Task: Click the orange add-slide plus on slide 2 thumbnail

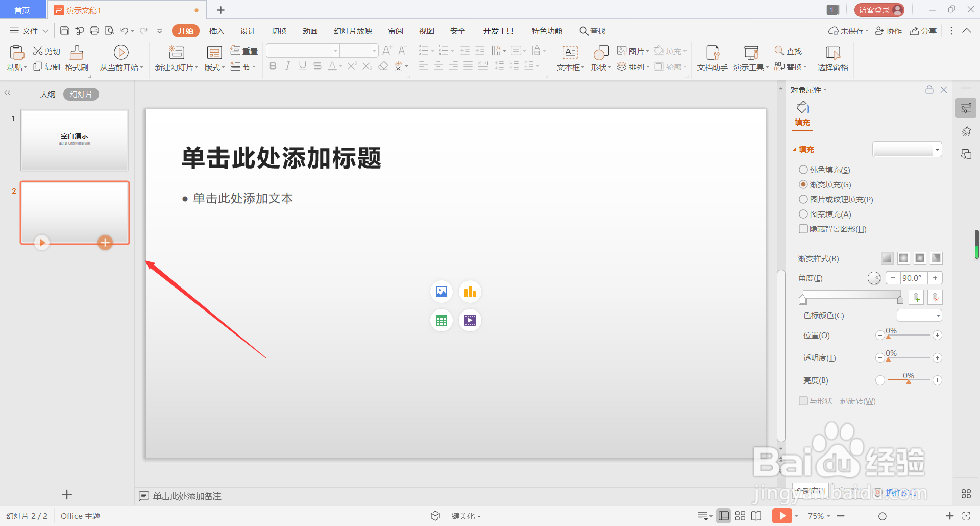Action: pos(105,243)
